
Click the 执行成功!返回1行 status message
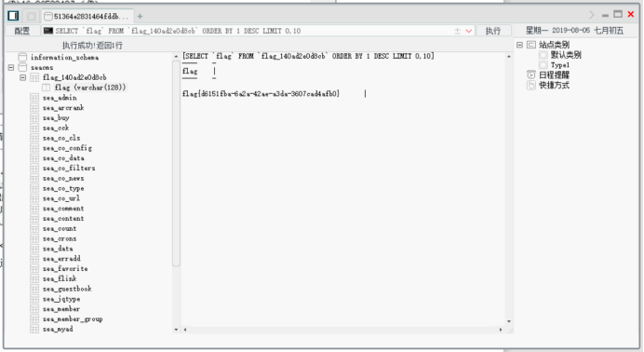pos(92,46)
